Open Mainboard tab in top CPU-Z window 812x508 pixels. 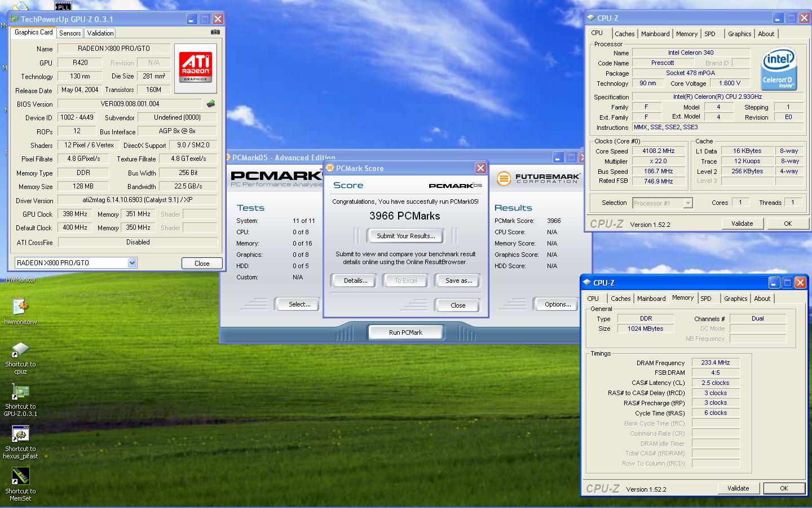(x=655, y=34)
